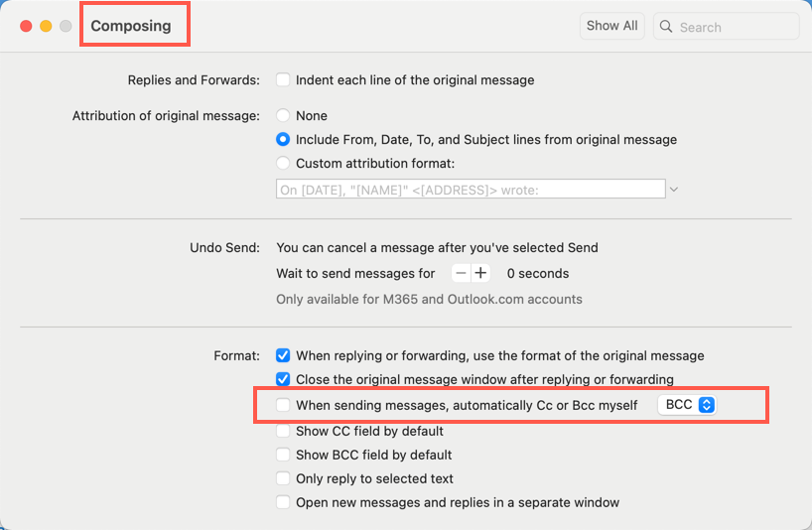Close the Composing window with red button

pyautogui.click(x=26, y=26)
